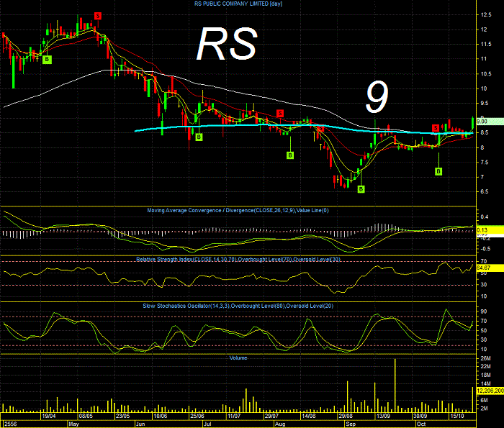Click the Moving Average Convergence / Divergence indicator title
This screenshot has height=428, width=504.
[x=238, y=210]
